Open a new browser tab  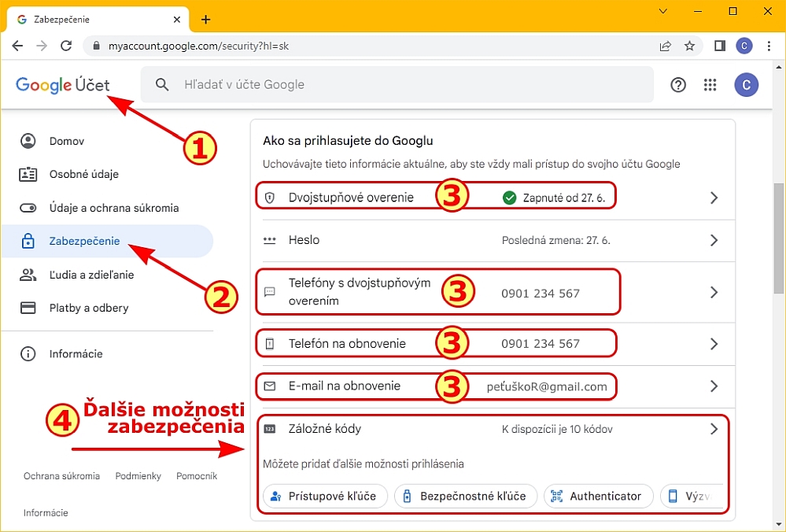(205, 20)
